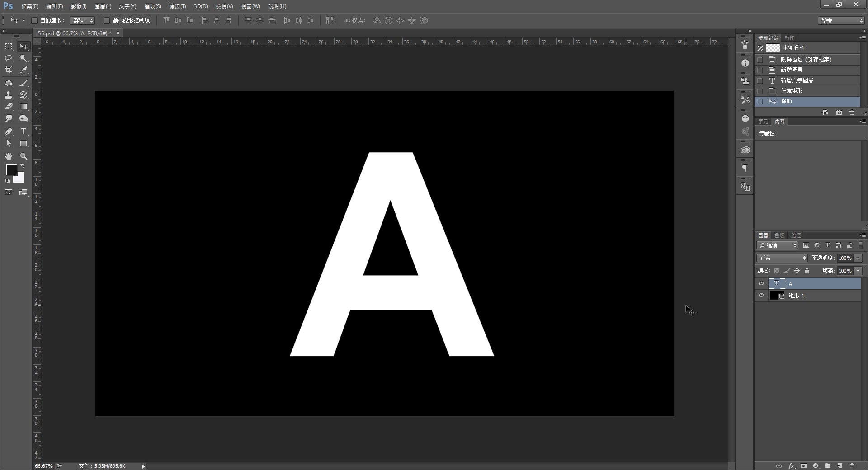Hide the 矩形 1 layer

click(x=761, y=296)
